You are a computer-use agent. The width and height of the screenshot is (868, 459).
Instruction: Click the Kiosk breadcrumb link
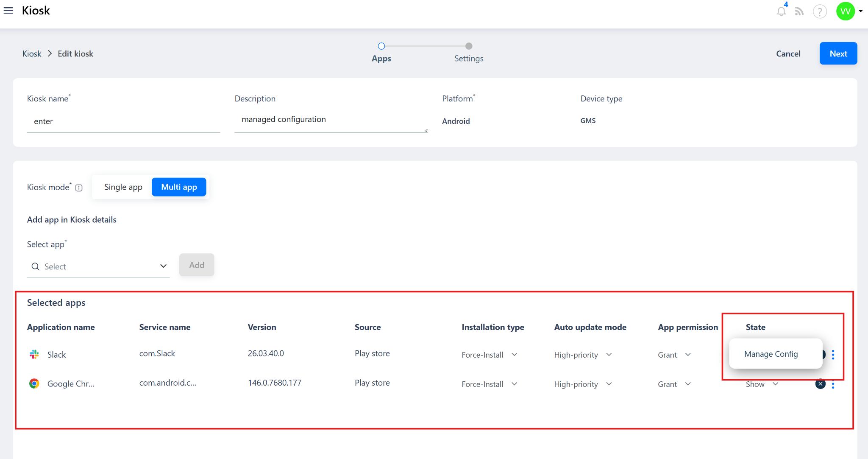coord(32,54)
